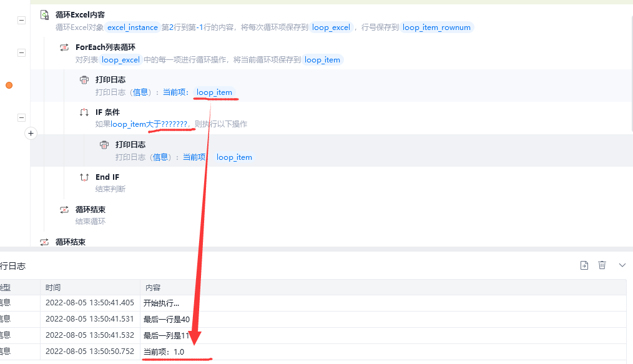Collapse the log panel with chevron
The width and height of the screenshot is (633, 364).
pyautogui.click(x=622, y=265)
